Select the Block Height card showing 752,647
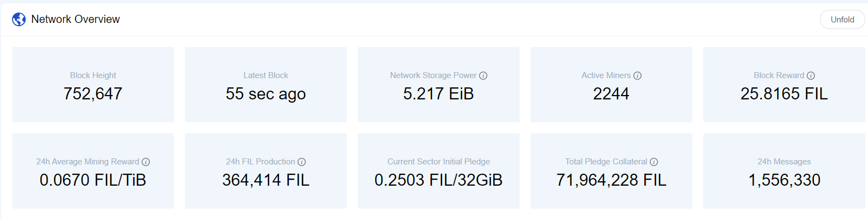This screenshot has height=219, width=868. click(93, 85)
